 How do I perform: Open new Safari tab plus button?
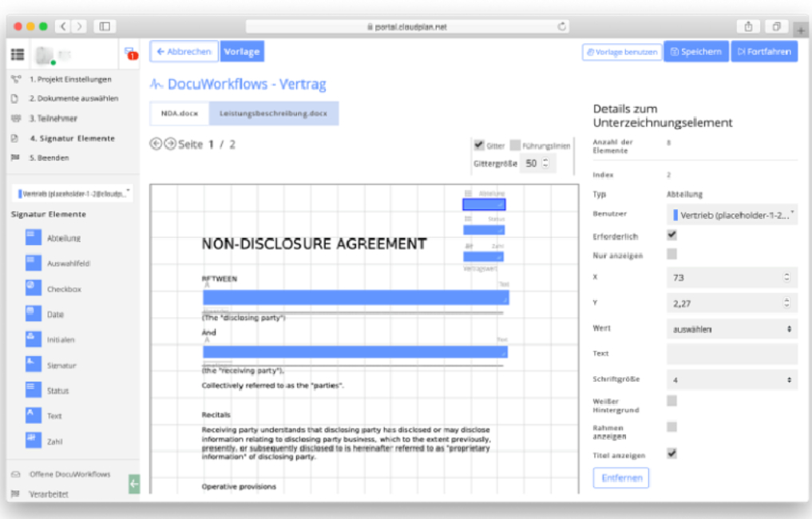pyautogui.click(x=801, y=30)
